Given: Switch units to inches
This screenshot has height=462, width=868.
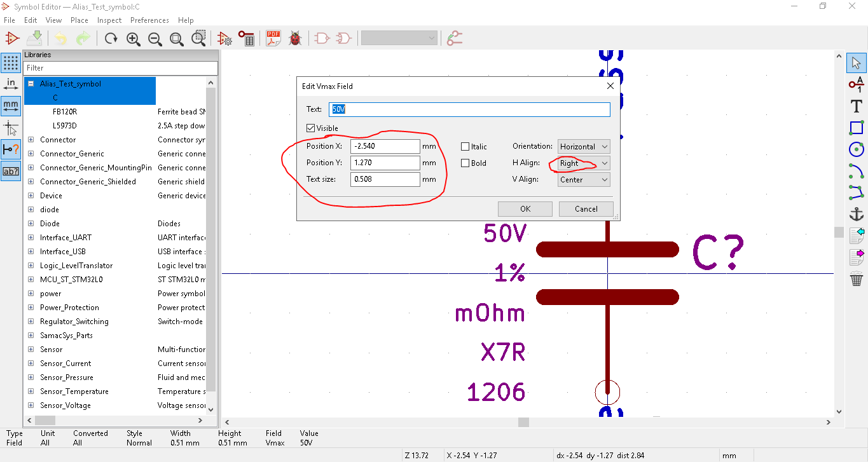Looking at the screenshot, I should click(11, 85).
